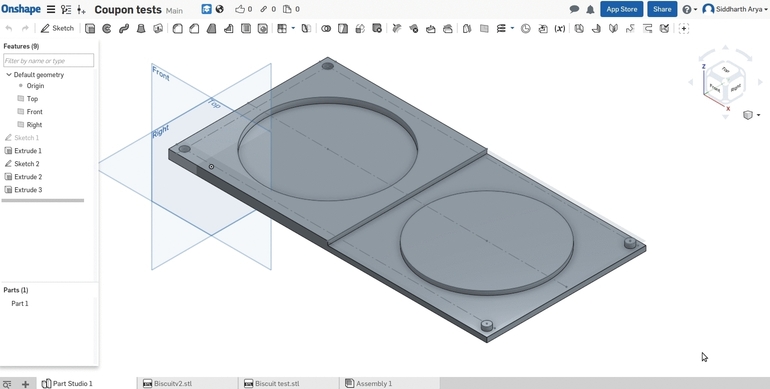This screenshot has width=770, height=389.
Task: Select the Offset surface tool
Action: tap(467, 28)
